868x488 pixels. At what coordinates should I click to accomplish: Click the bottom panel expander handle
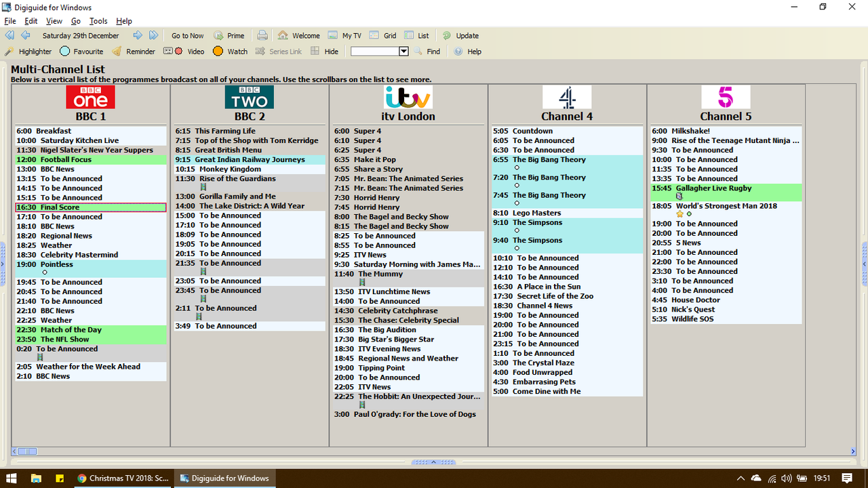434,462
